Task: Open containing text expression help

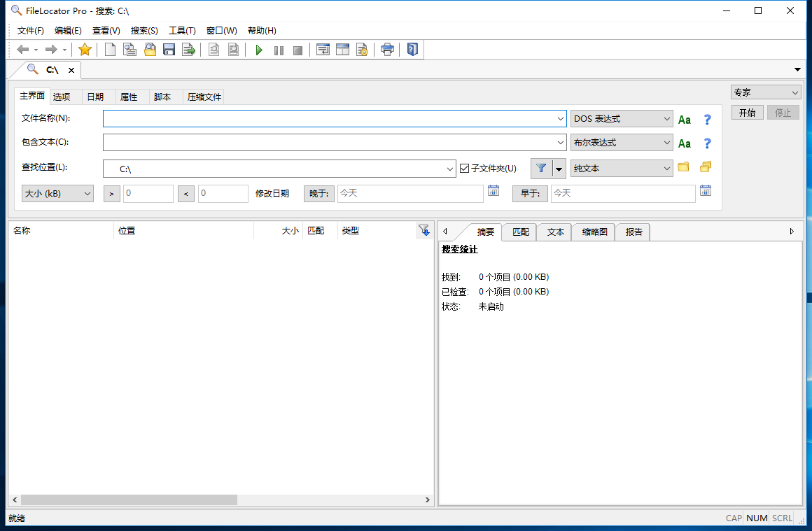Action: tap(708, 143)
